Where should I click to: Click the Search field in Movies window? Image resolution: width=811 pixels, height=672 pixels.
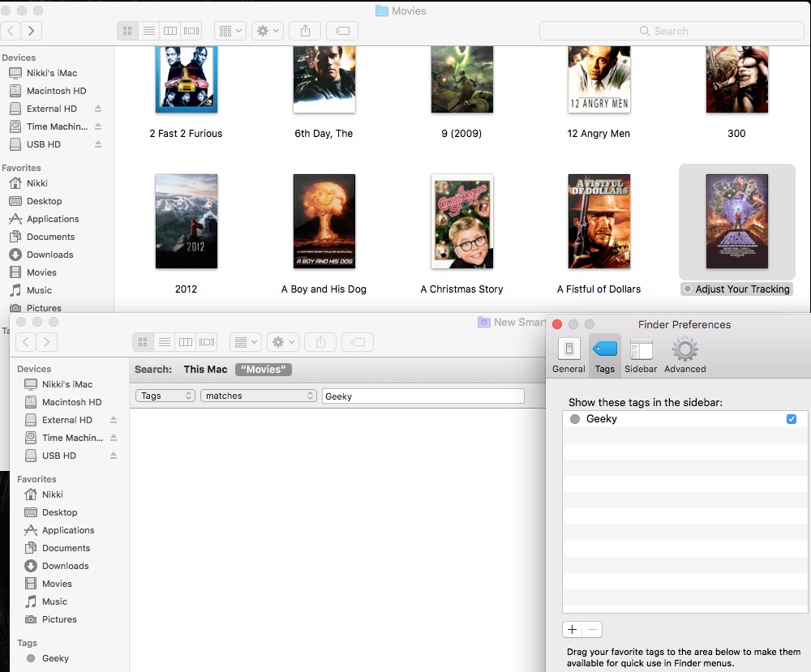click(672, 31)
